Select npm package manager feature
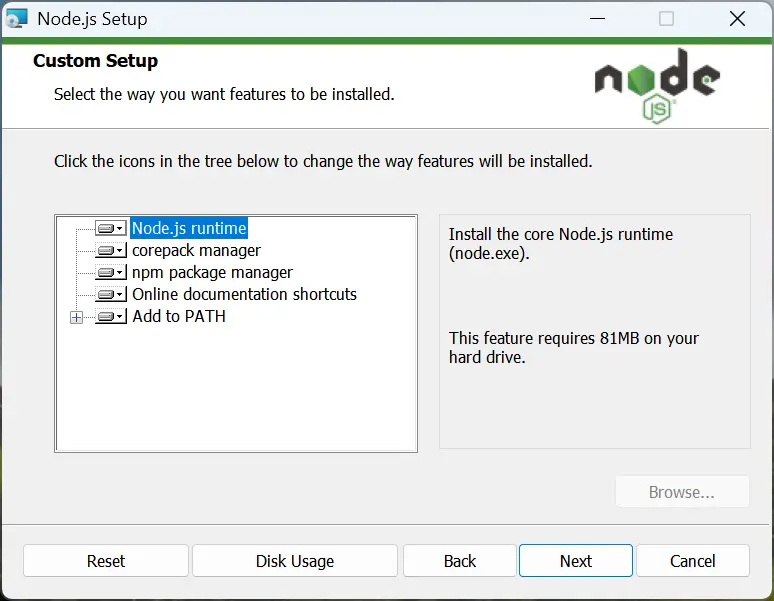The height and width of the screenshot is (601, 774). click(212, 272)
